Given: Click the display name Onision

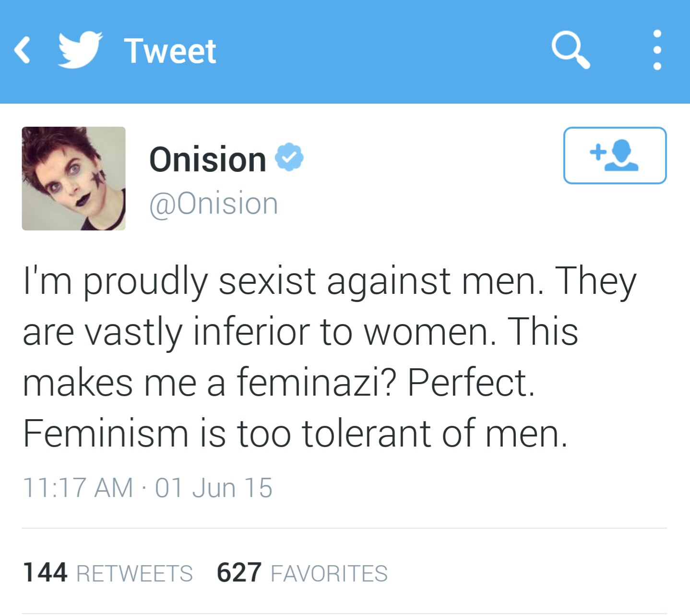Looking at the screenshot, I should [208, 159].
